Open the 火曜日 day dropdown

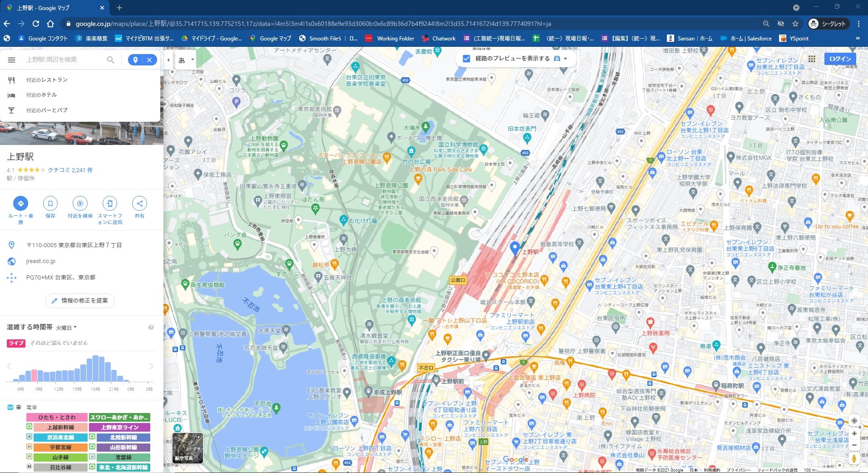pos(66,328)
